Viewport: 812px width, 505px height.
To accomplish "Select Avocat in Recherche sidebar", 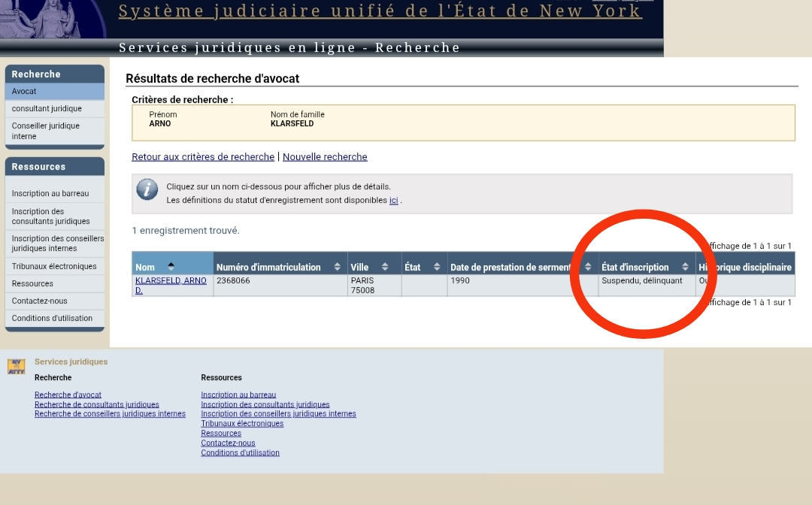I will tap(24, 91).
